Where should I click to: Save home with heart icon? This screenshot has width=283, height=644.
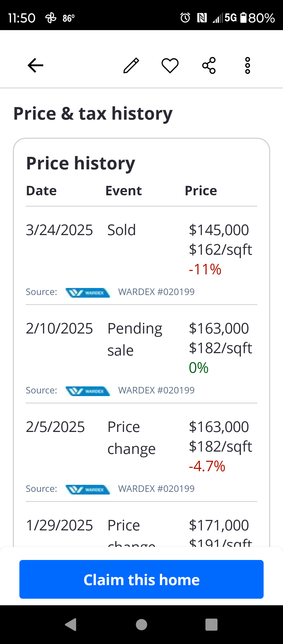pos(170,65)
